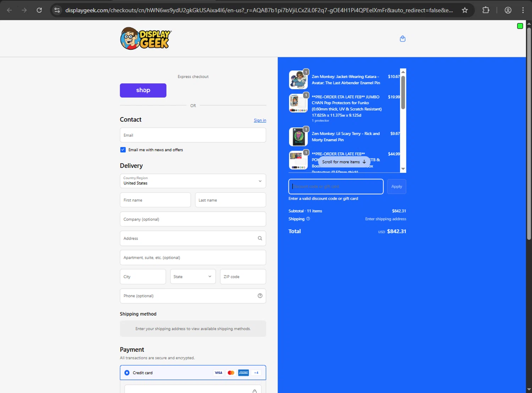
Task: Click the Shop Pay express checkout button
Action: (143, 90)
